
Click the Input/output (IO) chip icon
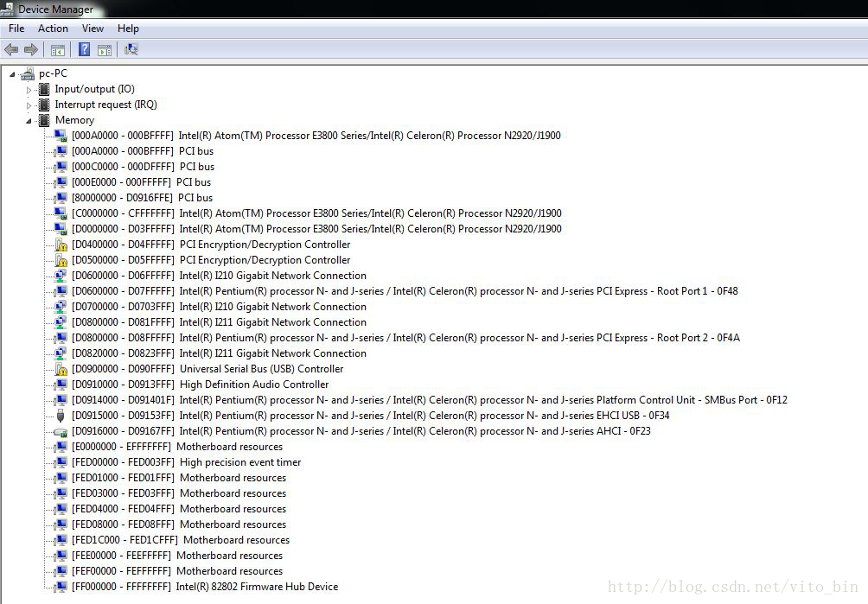pyautogui.click(x=44, y=89)
